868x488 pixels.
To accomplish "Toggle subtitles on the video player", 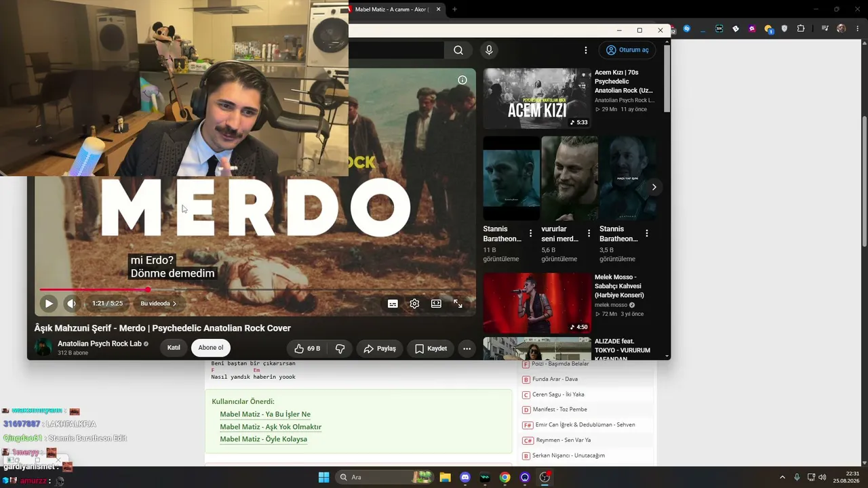I will click(x=393, y=304).
